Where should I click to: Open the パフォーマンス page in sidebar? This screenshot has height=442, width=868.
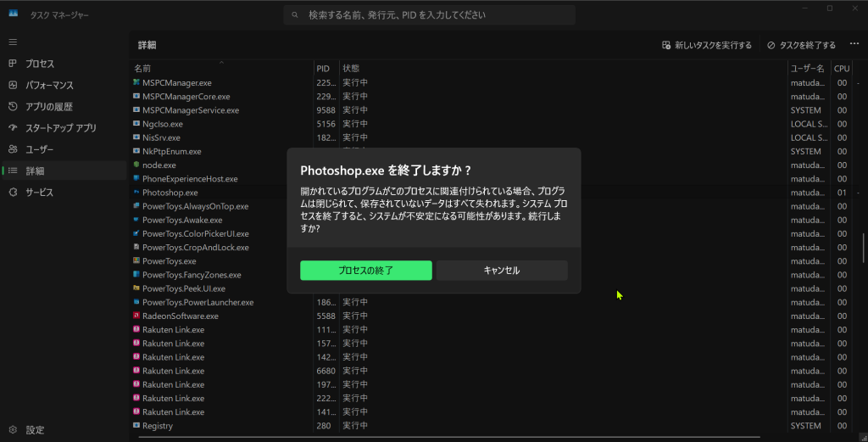coord(48,85)
